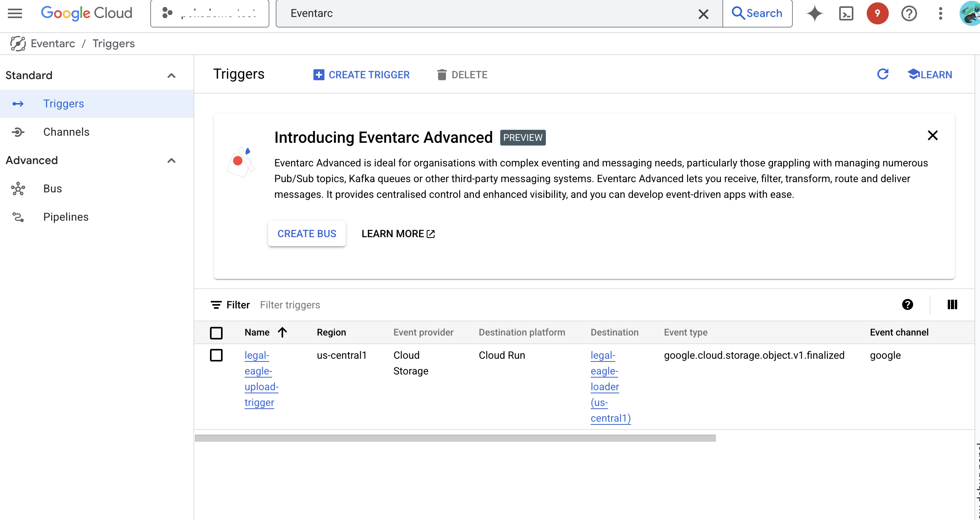Select all triggers with header checkbox

[216, 333]
